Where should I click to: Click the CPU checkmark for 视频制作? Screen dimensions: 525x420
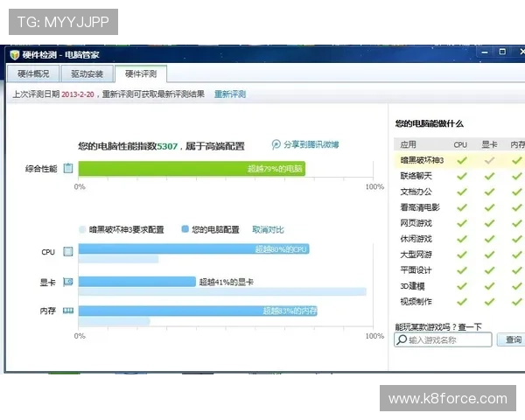[462, 302]
